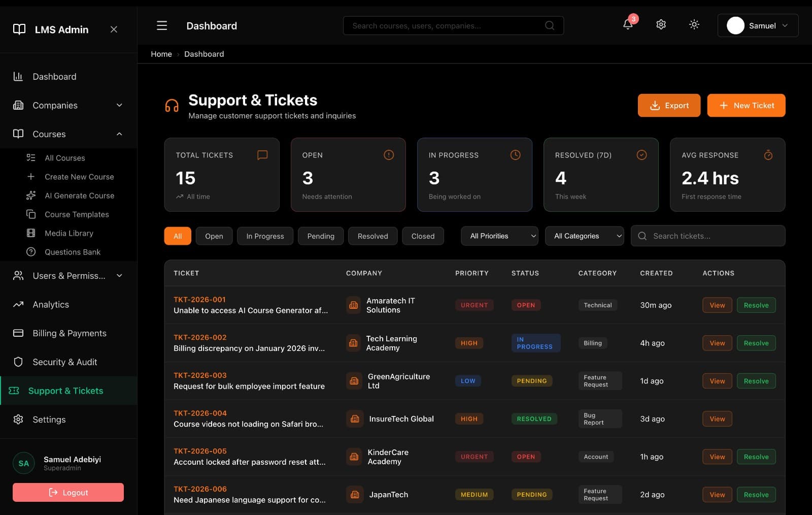Click the settings gear in top bar
This screenshot has width=812, height=515.
point(661,25)
